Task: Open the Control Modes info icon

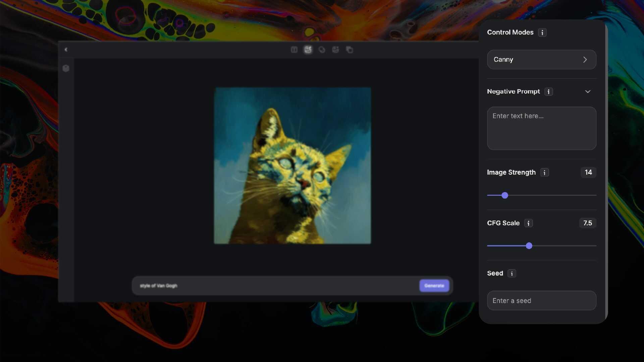Action: coord(542,33)
